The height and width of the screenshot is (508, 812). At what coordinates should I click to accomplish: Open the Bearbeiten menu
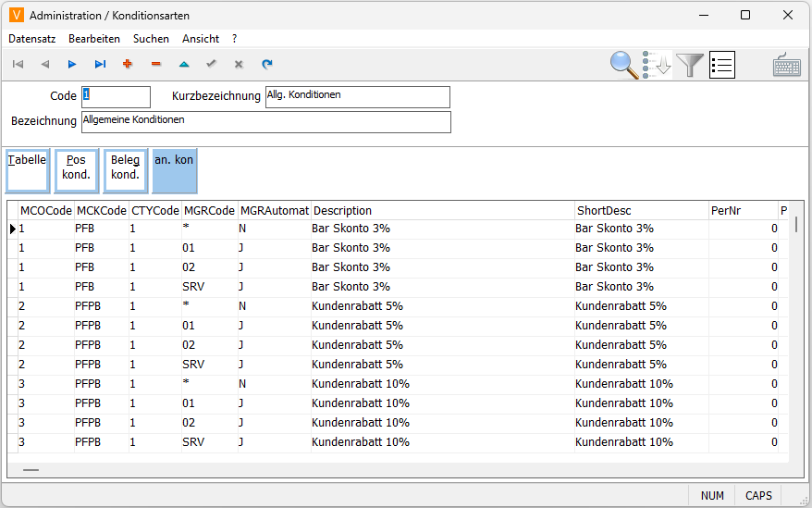coord(94,39)
